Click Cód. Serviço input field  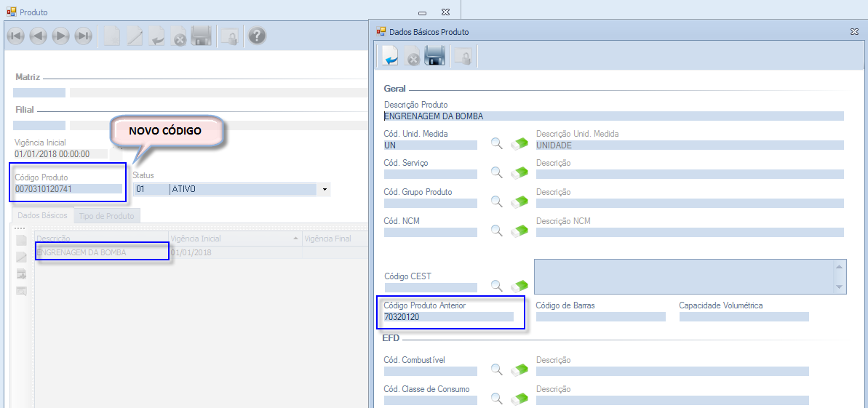430,174
